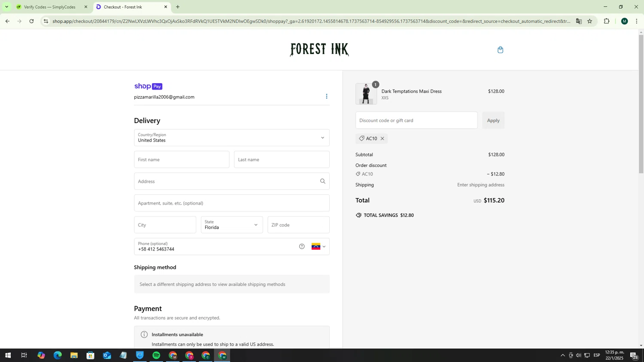The width and height of the screenshot is (644, 362).
Task: Open the notification center icon
Action: [x=634, y=355]
